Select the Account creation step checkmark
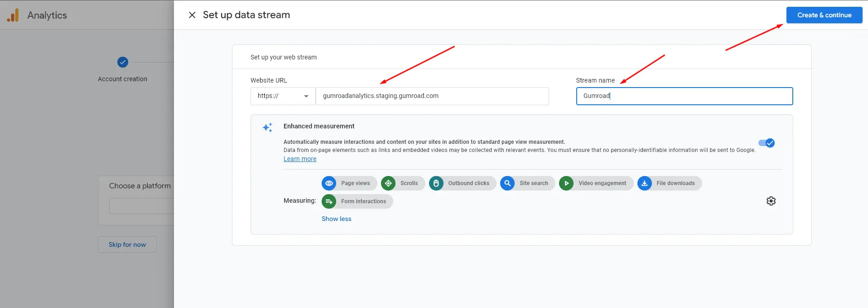Screen dimensions: 868x308 pos(123,62)
